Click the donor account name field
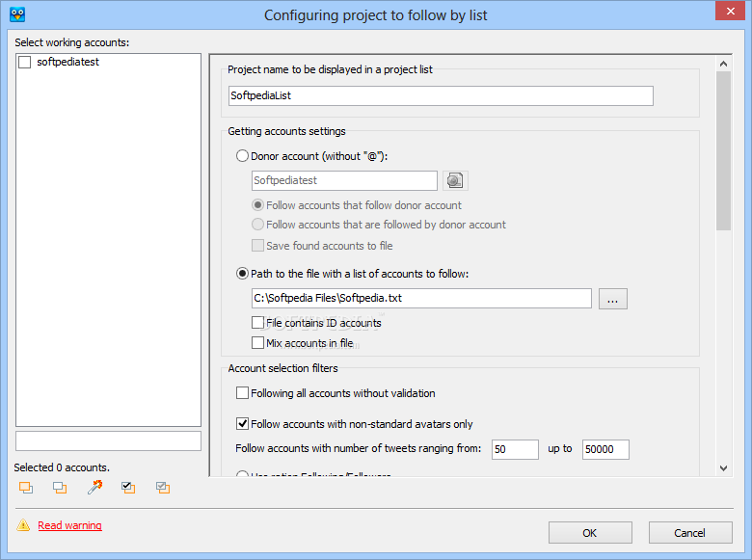Viewport: 752px width, 560px height. 344,181
